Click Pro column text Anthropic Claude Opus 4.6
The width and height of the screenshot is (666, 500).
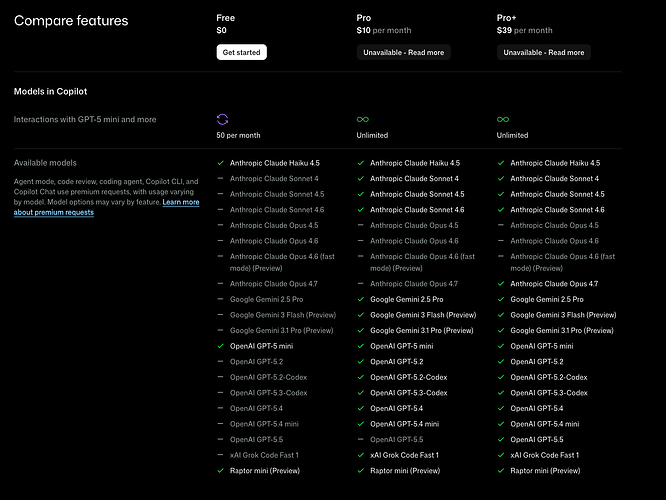(414, 241)
